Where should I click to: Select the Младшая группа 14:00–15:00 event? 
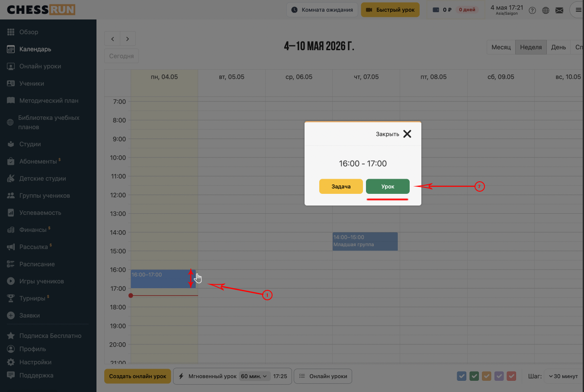[x=365, y=241]
